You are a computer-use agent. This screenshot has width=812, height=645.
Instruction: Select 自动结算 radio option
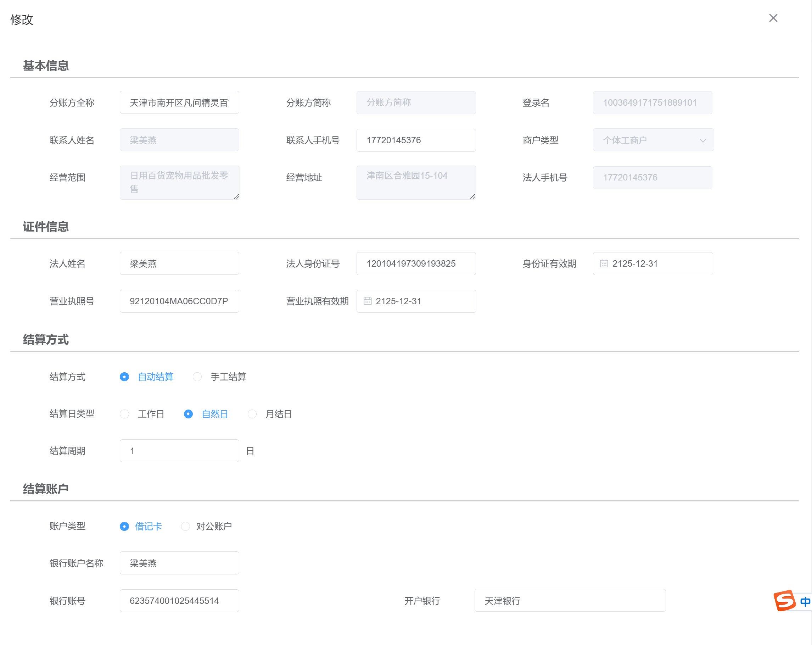124,377
